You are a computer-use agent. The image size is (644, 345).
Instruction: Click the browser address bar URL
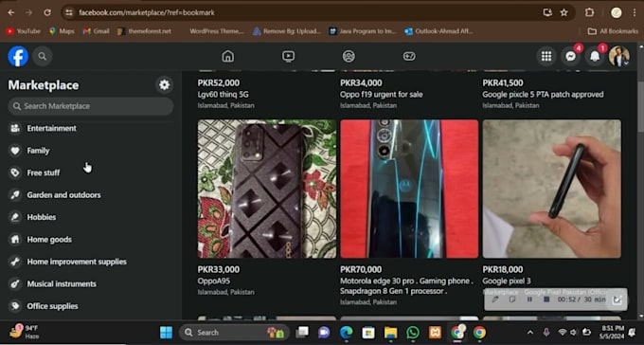pos(147,12)
